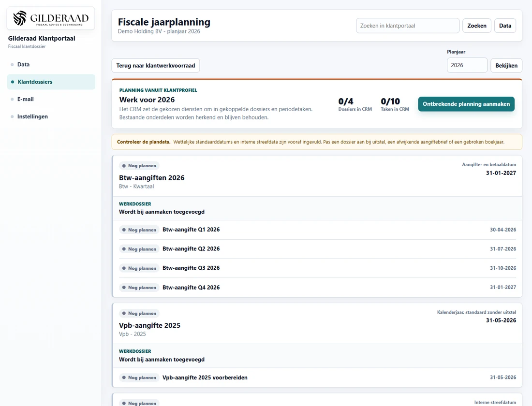Open the Btw-aangifte Q2 2026 task

pyautogui.click(x=191, y=248)
